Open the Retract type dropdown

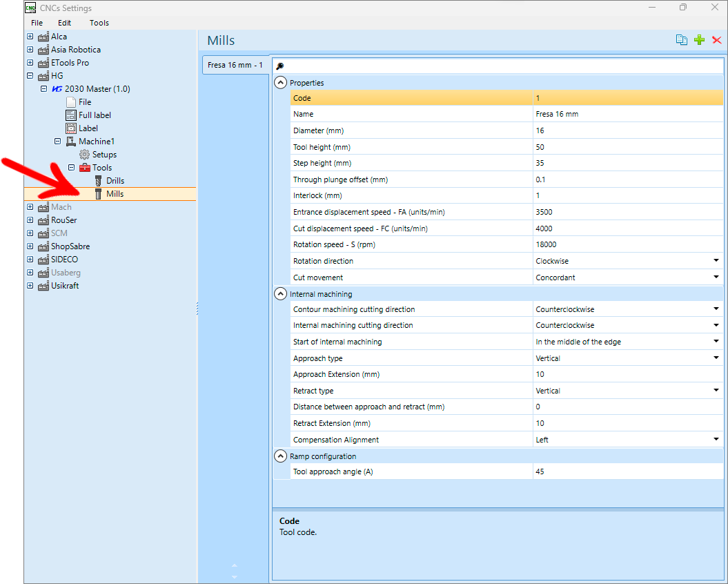click(x=716, y=390)
